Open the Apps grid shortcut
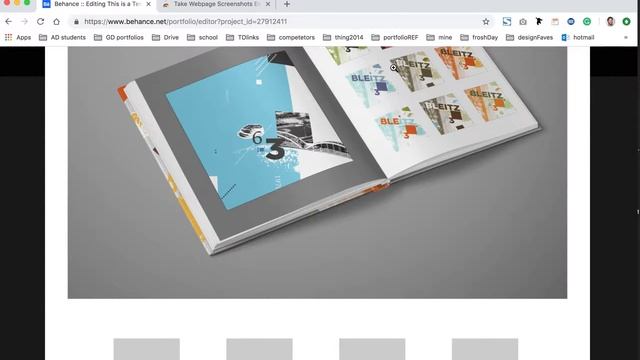Screen dimensions: 640x360 [x=18, y=38]
